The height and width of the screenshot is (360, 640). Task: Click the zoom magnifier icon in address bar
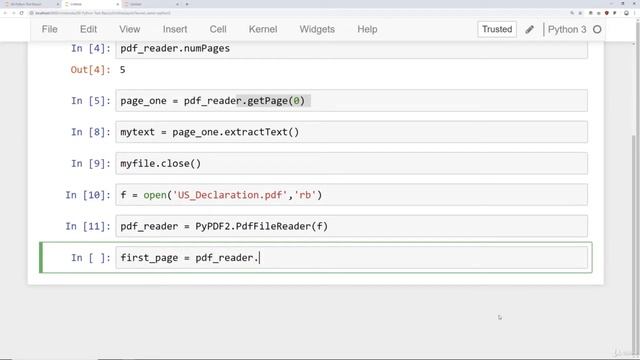[x=572, y=13]
